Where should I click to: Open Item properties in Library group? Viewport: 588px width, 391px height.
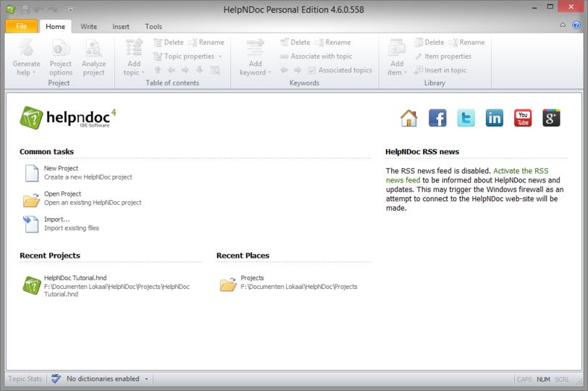(443, 56)
